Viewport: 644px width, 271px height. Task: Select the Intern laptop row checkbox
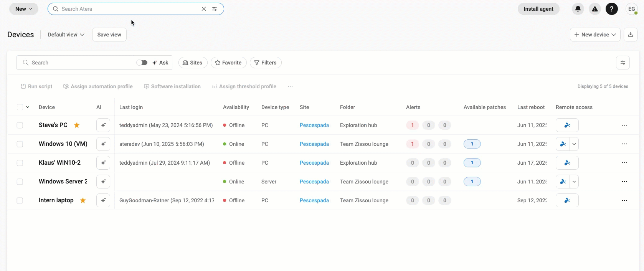[x=20, y=200]
